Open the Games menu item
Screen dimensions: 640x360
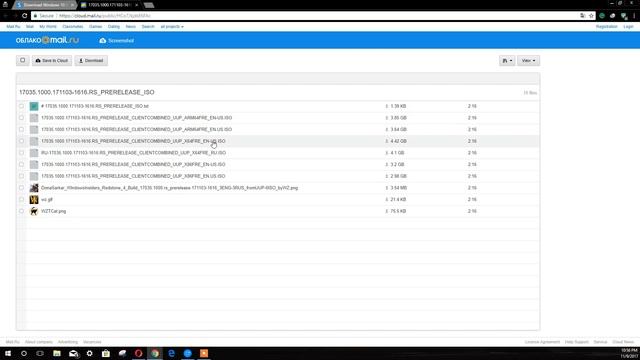coord(96,27)
